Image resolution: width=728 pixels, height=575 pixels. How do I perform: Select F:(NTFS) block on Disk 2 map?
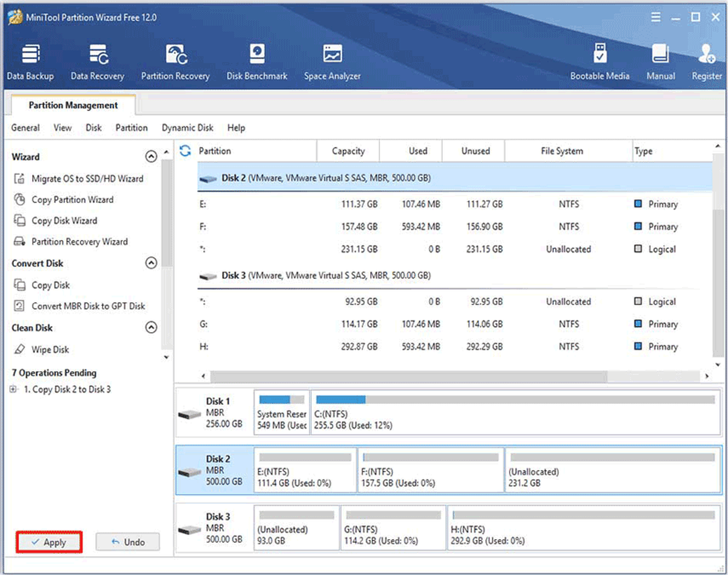point(431,471)
